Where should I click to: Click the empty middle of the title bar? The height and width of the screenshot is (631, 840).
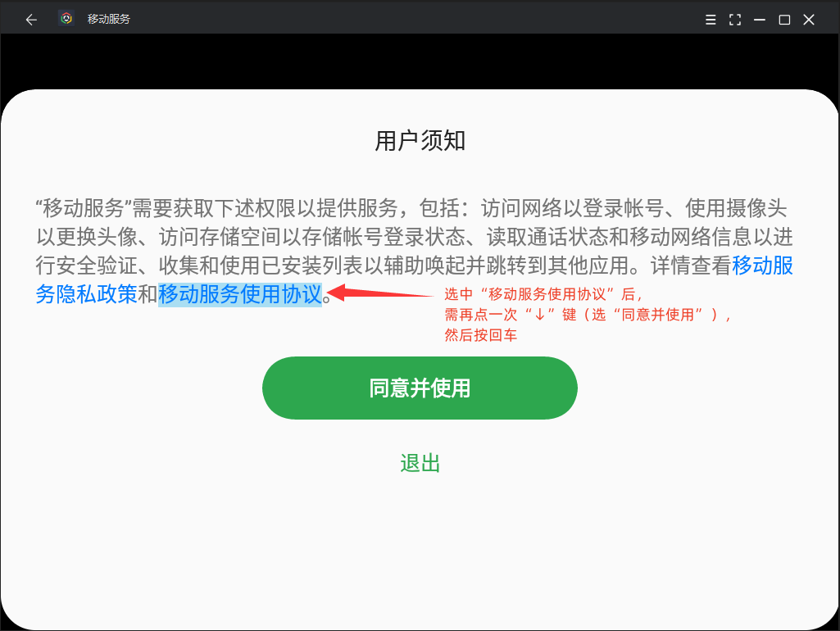click(x=410, y=20)
